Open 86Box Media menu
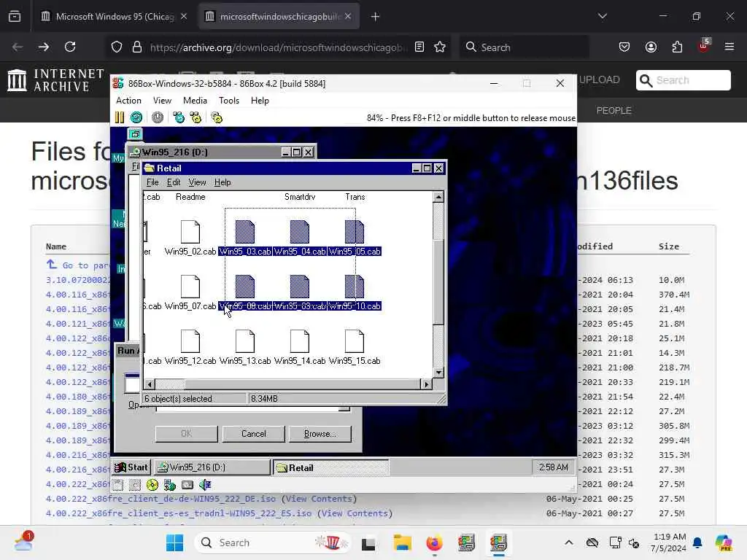Image resolution: width=747 pixels, height=560 pixels. pyautogui.click(x=195, y=101)
